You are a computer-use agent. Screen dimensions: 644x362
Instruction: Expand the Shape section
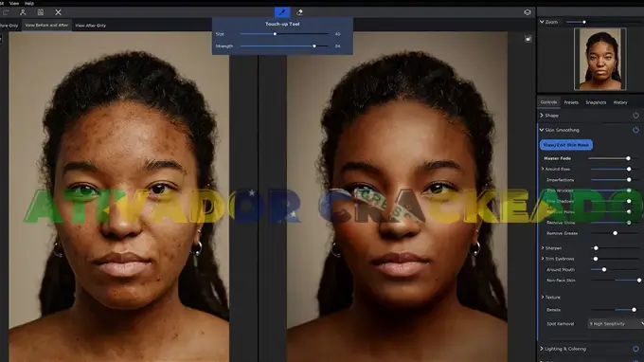[542, 116]
